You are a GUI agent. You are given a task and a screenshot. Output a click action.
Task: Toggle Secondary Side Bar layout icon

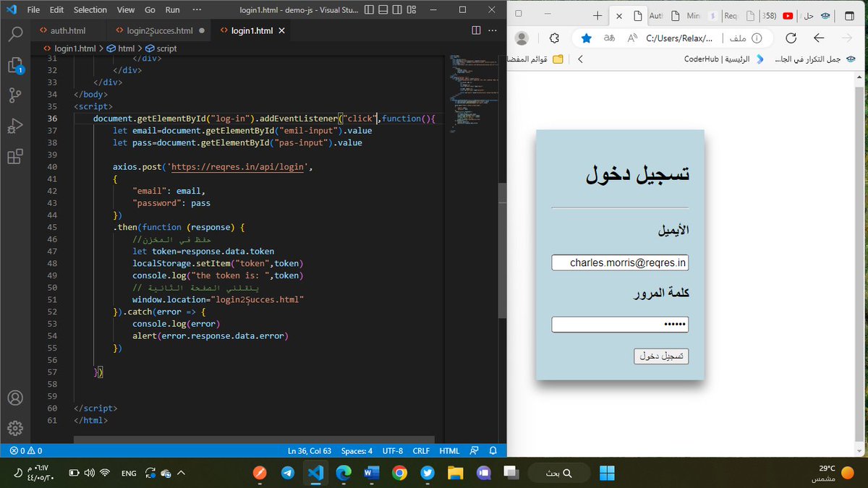[398, 10]
